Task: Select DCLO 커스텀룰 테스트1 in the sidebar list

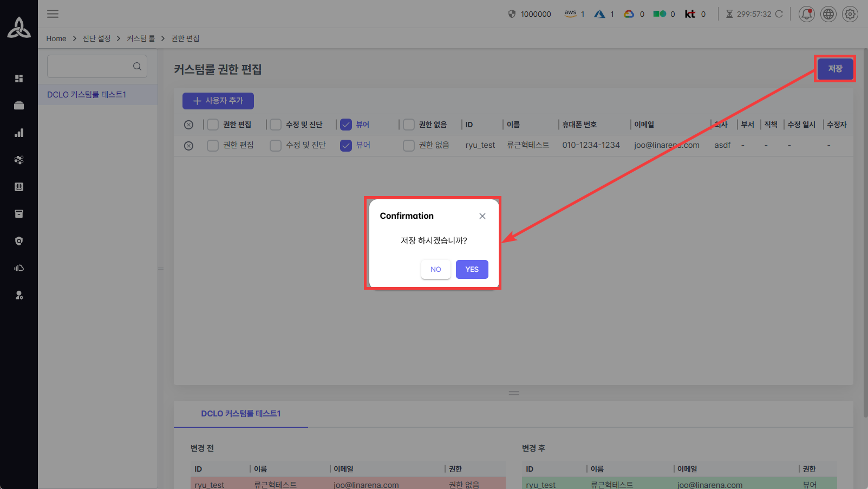Action: [x=87, y=95]
